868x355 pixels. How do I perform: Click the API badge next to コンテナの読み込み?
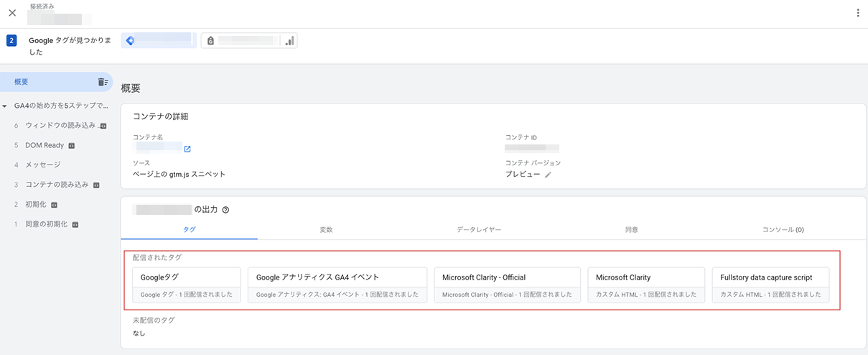[96, 185]
